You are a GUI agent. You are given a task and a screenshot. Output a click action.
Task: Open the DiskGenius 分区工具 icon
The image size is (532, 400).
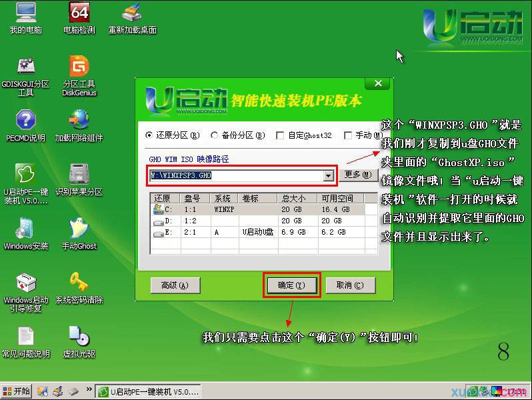[x=79, y=68]
